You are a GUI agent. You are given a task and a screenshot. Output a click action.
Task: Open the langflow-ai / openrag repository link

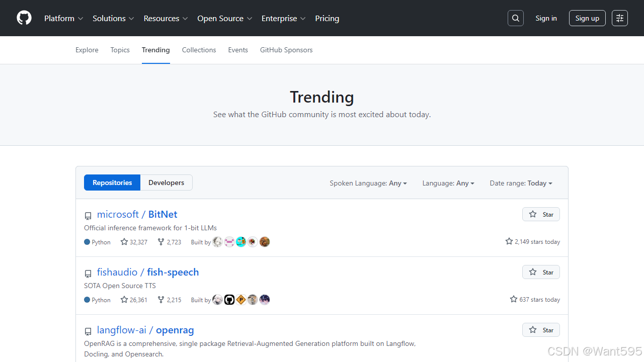pos(145,330)
